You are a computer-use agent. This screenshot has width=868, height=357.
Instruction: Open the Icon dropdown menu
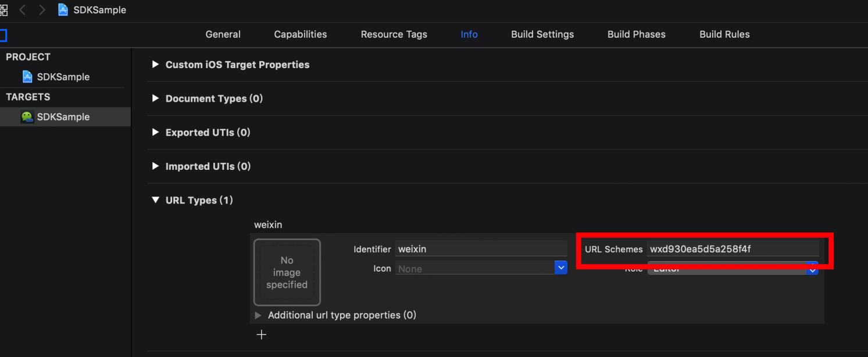coord(560,268)
